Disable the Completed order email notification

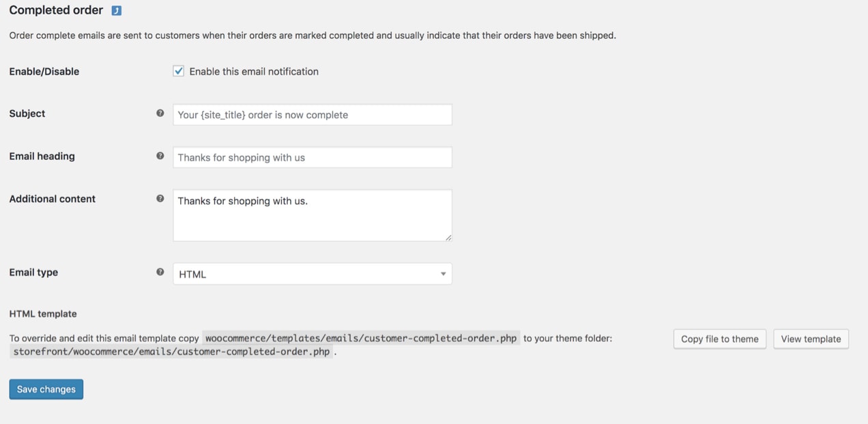[178, 70]
